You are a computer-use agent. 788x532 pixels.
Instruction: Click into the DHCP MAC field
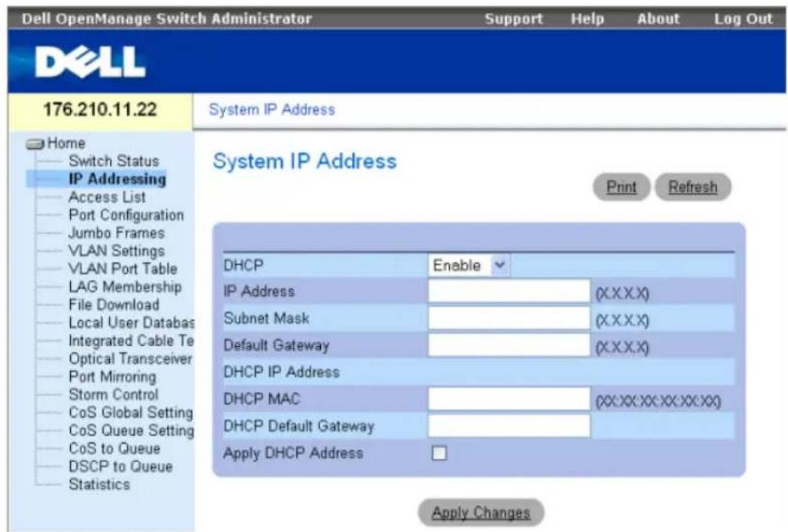[509, 399]
